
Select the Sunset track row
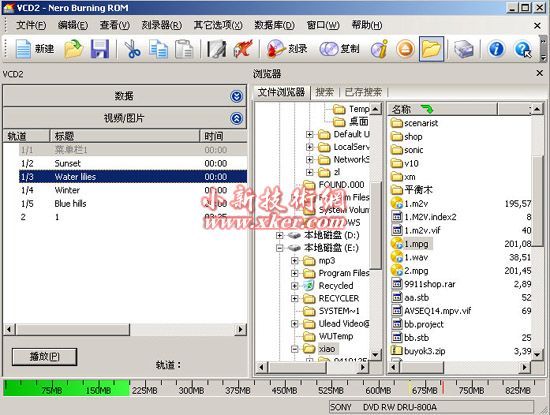click(x=133, y=163)
